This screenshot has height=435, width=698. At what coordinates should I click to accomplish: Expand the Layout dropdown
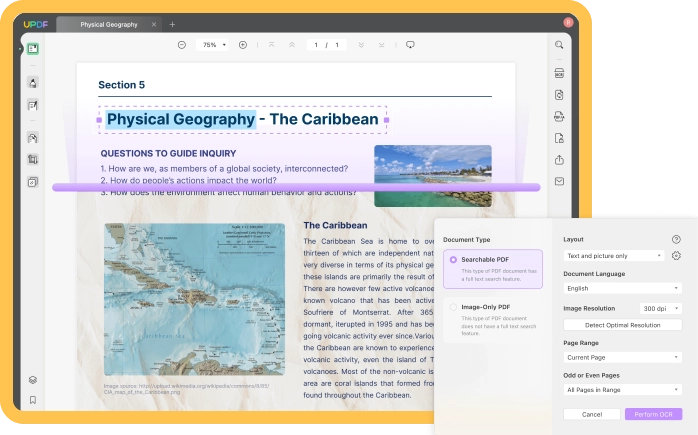tap(614, 256)
